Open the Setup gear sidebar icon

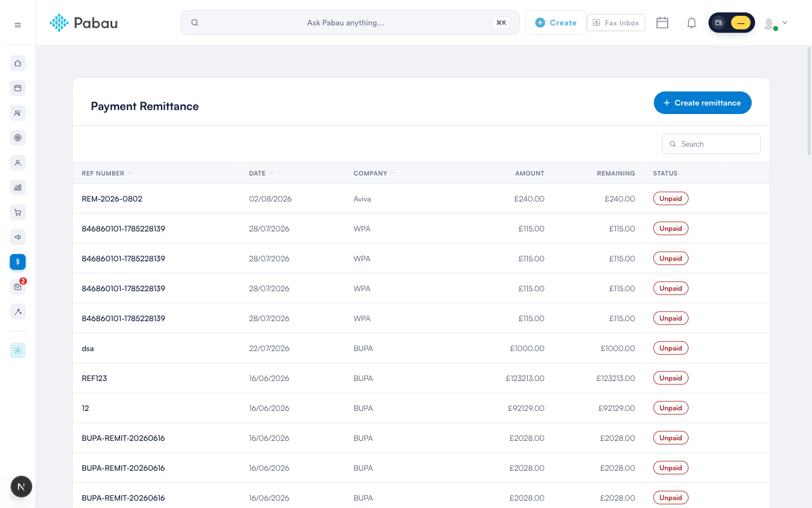[x=17, y=351]
